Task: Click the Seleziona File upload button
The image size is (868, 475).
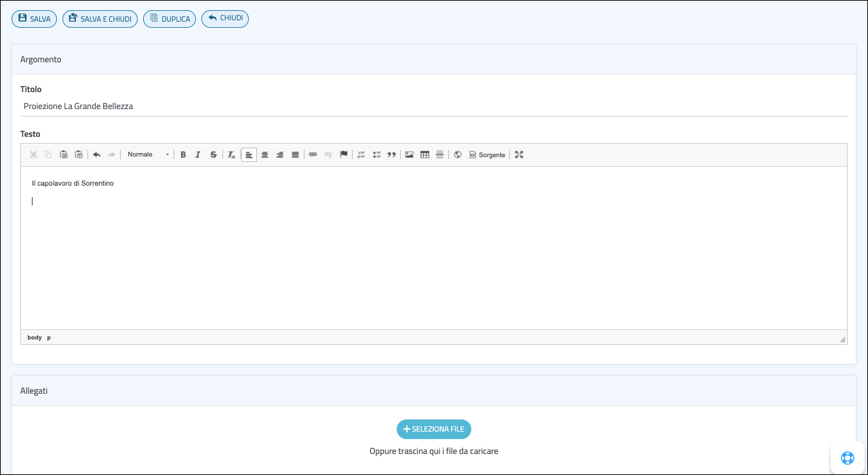Action: [434, 429]
